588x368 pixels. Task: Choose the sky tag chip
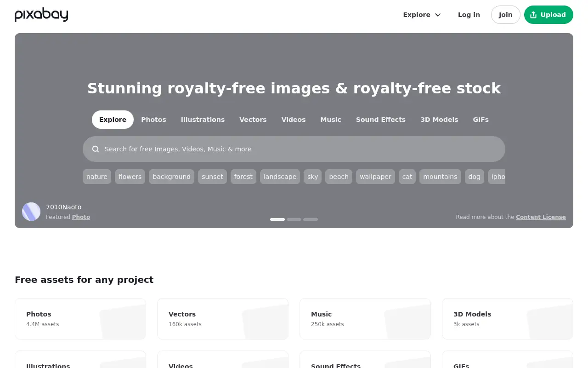(x=312, y=177)
